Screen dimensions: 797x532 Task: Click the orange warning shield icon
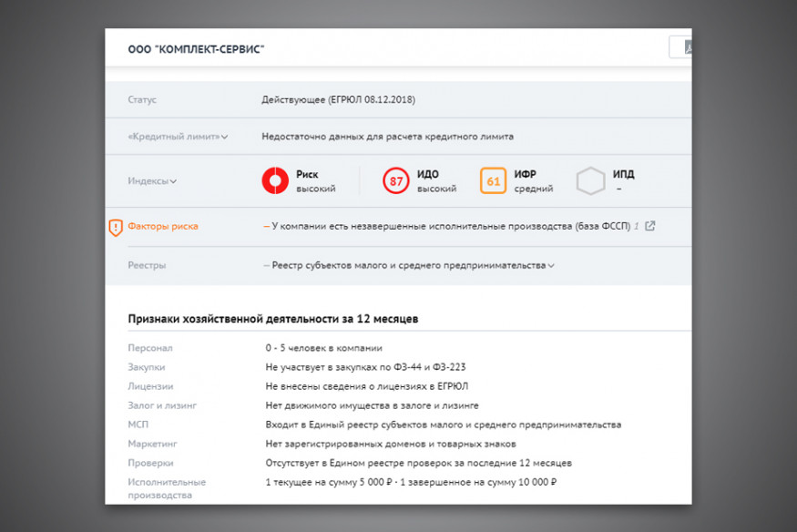tap(116, 227)
